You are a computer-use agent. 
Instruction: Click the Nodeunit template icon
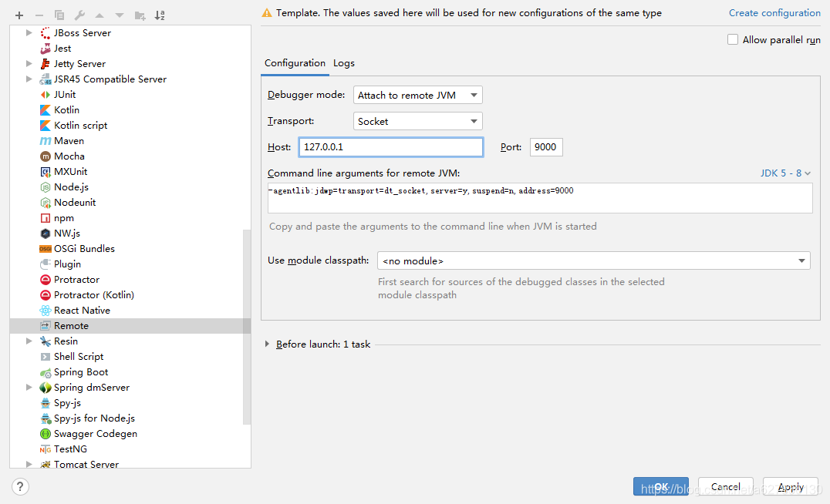[x=46, y=202]
